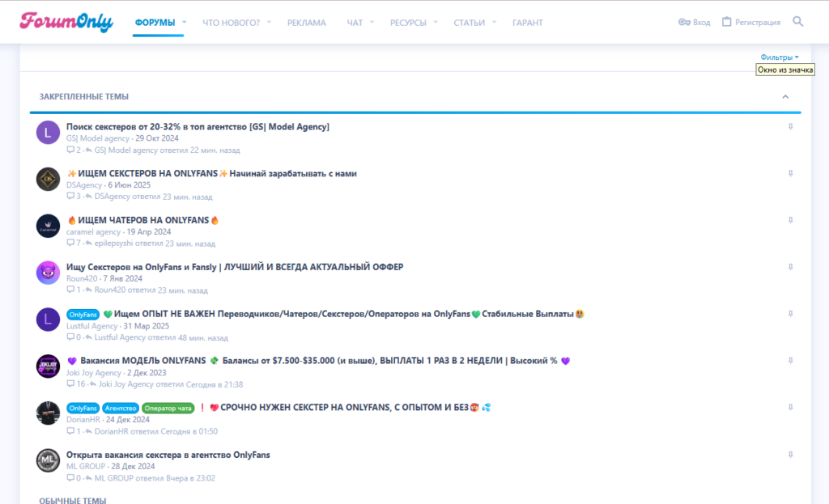Click the key icon beside Вход
This screenshot has width=829, height=504.
click(684, 22)
